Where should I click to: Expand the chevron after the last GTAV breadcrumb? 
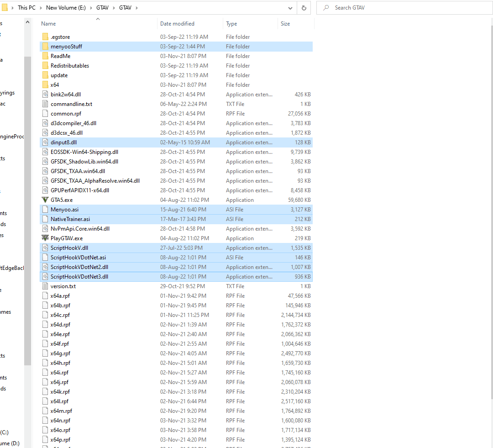pyautogui.click(x=136, y=8)
